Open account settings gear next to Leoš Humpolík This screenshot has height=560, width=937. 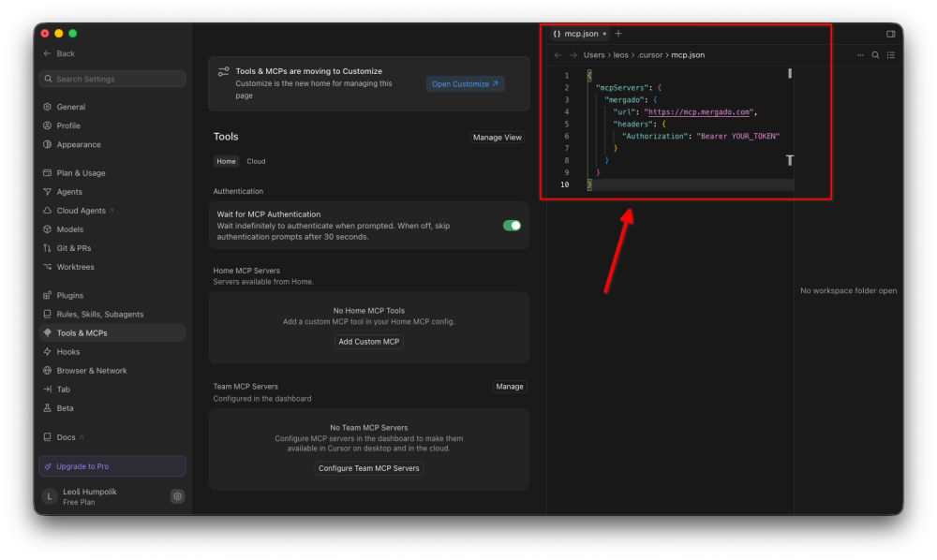177,496
